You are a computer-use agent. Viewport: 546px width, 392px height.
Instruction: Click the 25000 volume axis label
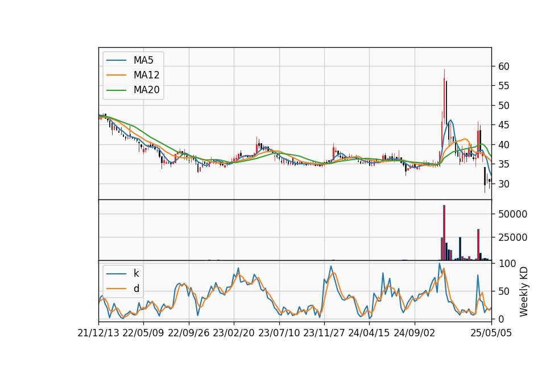(x=512, y=237)
